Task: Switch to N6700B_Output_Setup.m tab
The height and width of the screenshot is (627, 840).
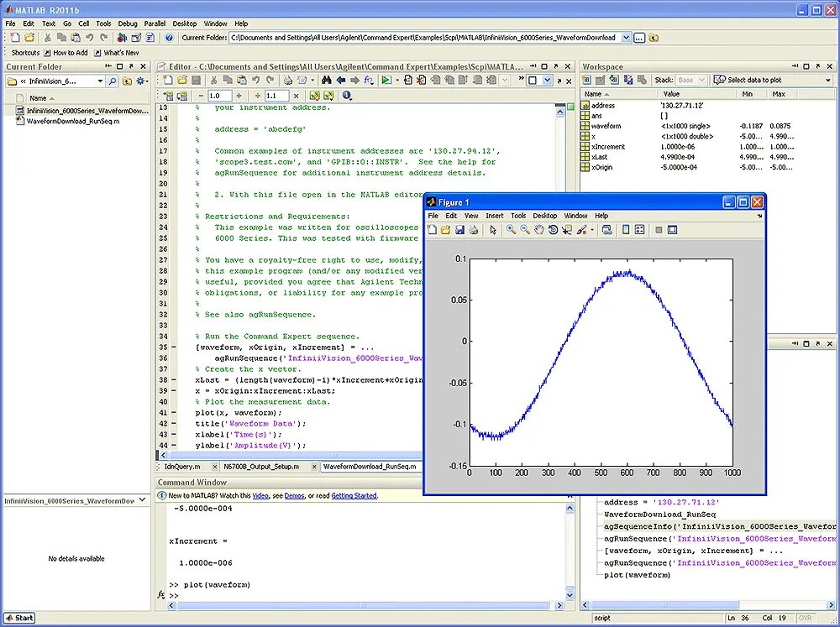Action: tap(261, 467)
